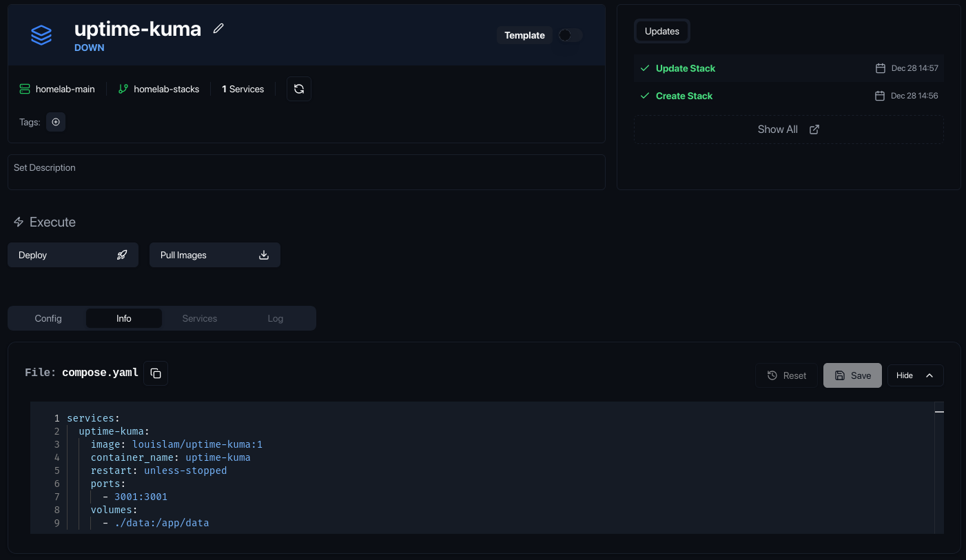The image size is (966, 560).
Task: Click the Reset button
Action: (x=786, y=375)
